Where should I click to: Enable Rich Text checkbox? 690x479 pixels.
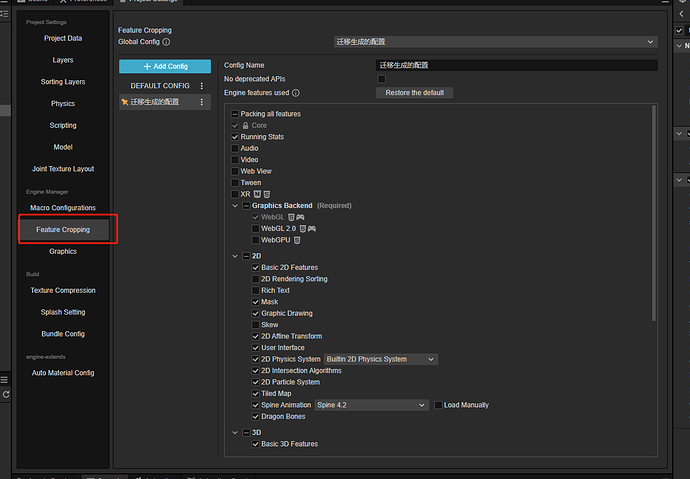point(255,290)
